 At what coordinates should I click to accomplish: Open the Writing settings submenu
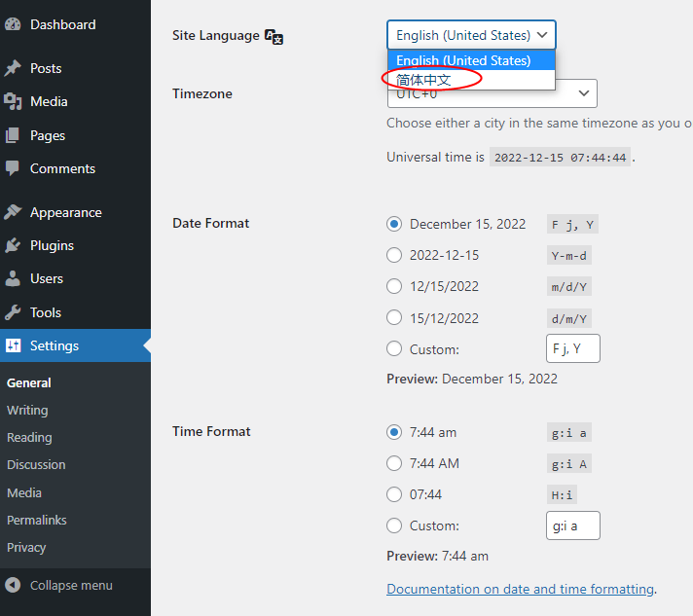click(x=27, y=410)
